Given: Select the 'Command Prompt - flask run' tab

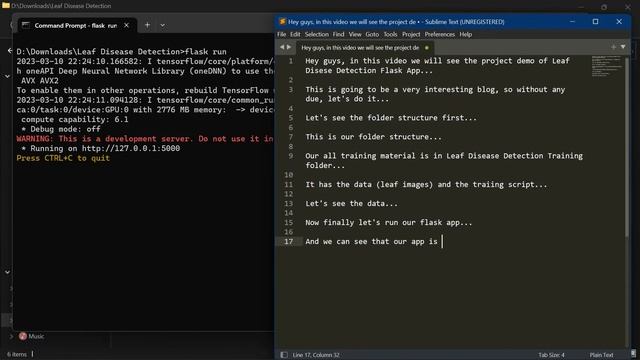Looking at the screenshot, I should click(76, 25).
